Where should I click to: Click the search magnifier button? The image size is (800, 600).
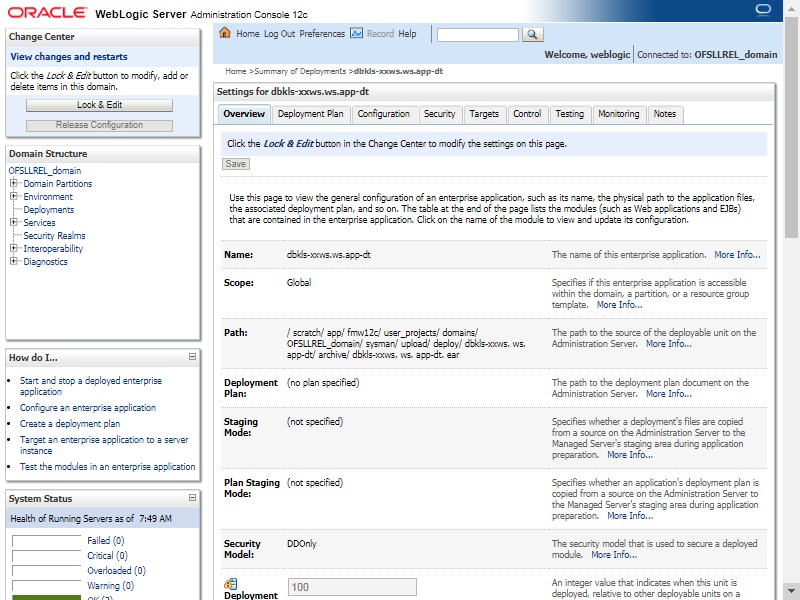533,34
